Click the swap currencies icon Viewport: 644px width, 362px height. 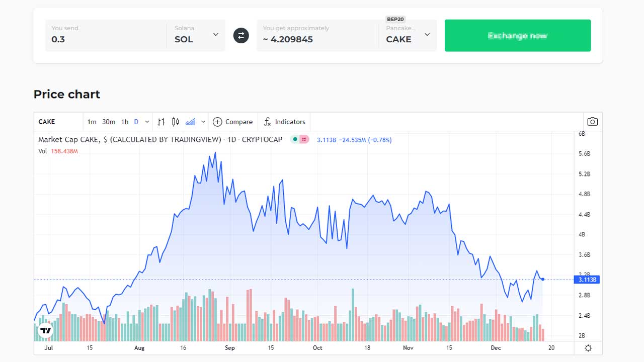pos(241,36)
